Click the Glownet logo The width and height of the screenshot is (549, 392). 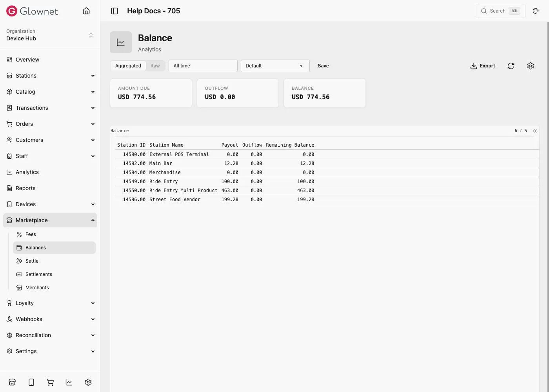tap(32, 11)
